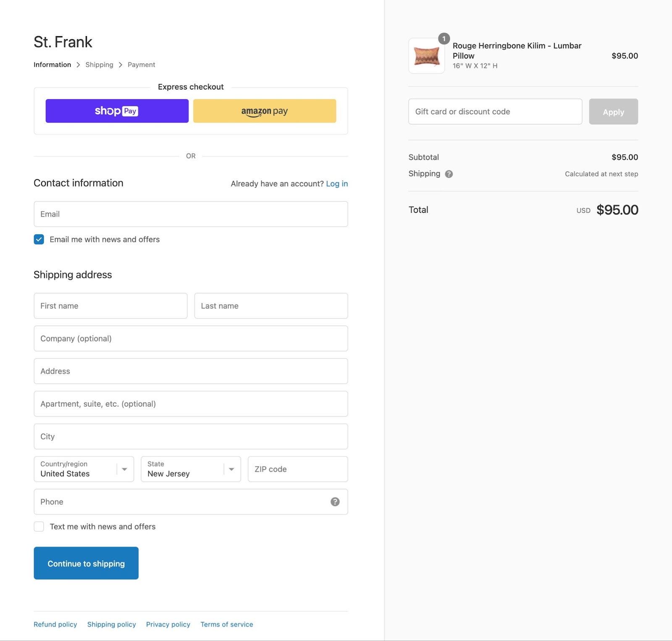Screen dimensions: 672x641
Task: Open the Shipping policy link
Action: [x=111, y=624]
